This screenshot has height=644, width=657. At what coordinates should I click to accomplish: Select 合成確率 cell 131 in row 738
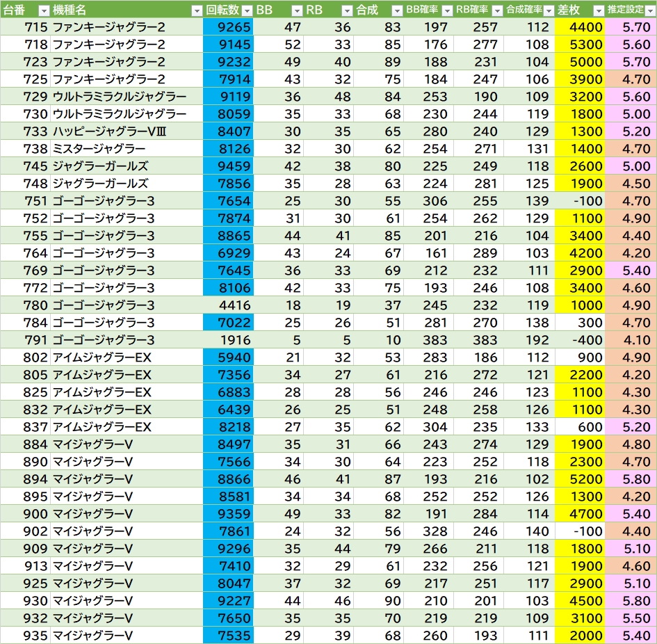pyautogui.click(x=530, y=149)
